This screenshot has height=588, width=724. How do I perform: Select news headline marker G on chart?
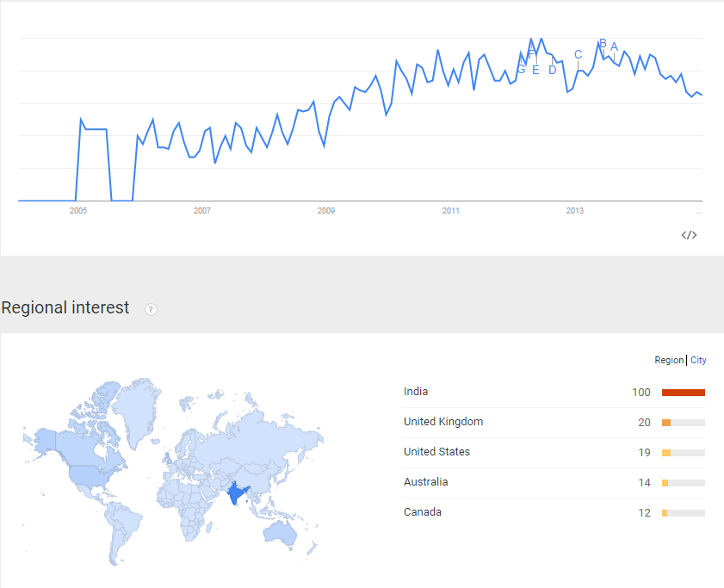pyautogui.click(x=522, y=69)
